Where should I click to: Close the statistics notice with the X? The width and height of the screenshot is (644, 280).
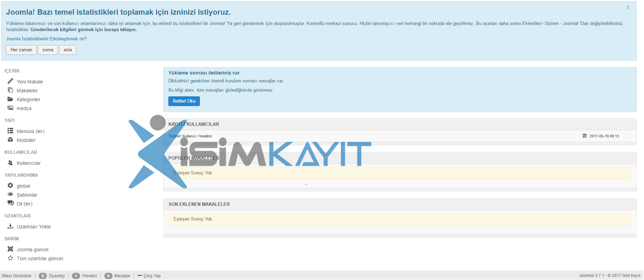pos(628,7)
